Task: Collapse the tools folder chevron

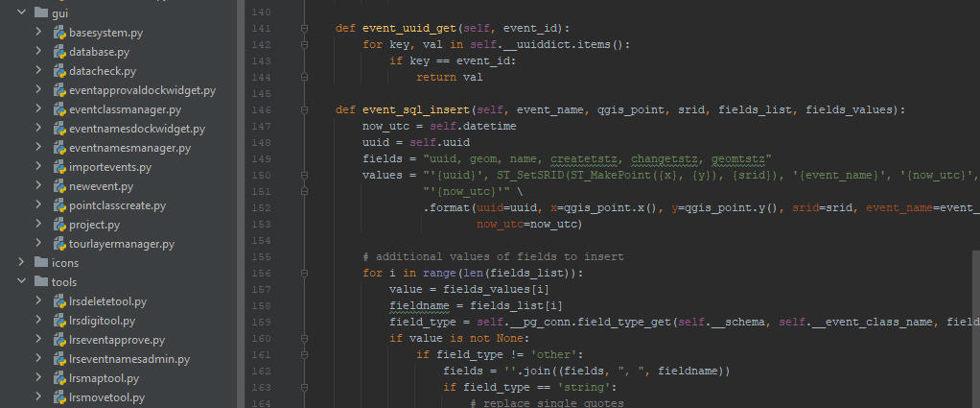Action: coord(21,282)
